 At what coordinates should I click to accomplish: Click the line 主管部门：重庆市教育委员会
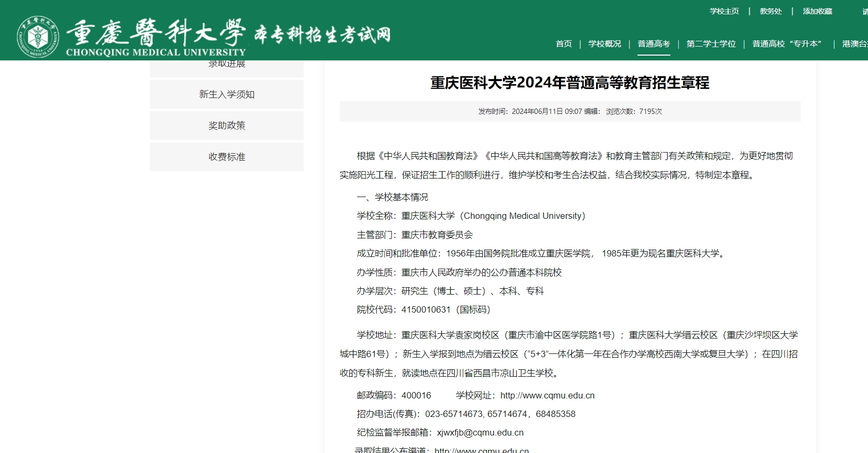(415, 235)
